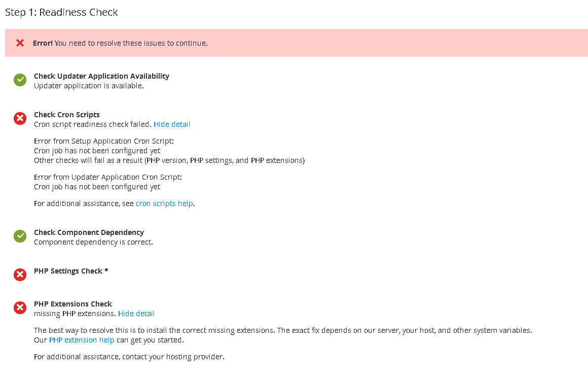This screenshot has width=588, height=375.
Task: Click the Hide detail link under Check Cron Scripts
Action: tap(172, 124)
